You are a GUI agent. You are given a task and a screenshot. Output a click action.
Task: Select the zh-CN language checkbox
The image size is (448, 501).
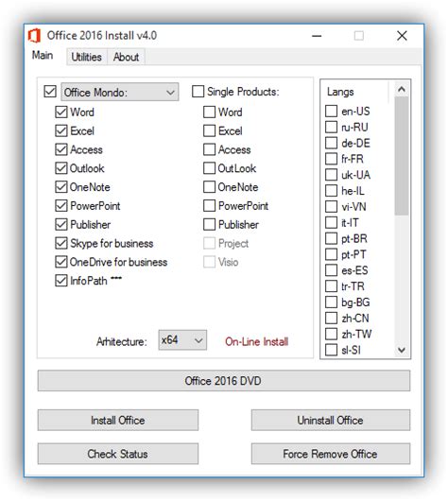[x=332, y=318]
